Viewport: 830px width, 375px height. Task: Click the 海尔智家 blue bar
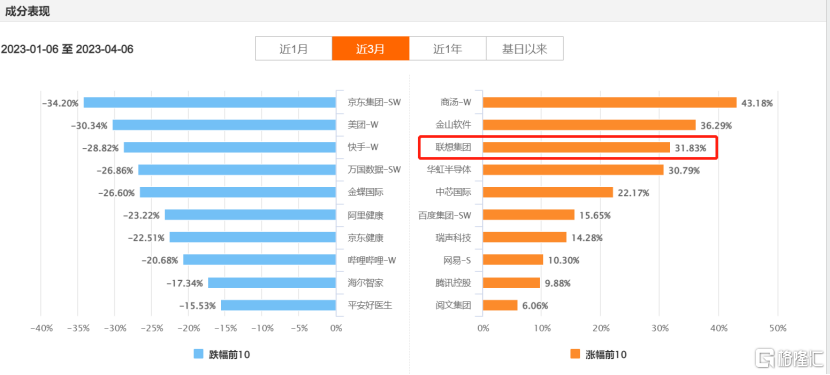(273, 283)
